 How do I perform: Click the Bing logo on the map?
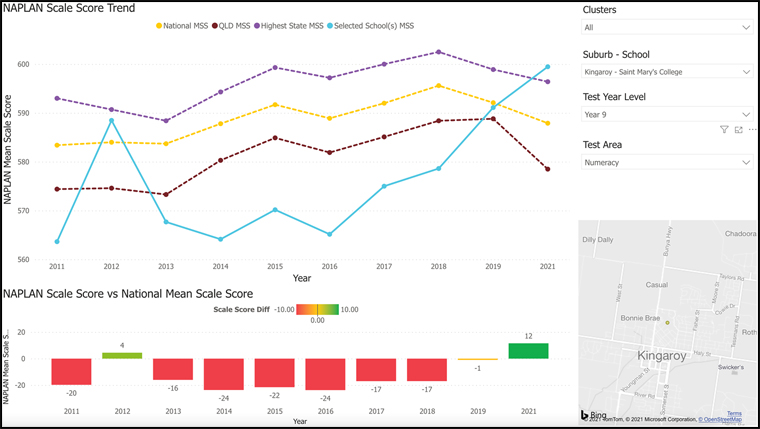595,414
